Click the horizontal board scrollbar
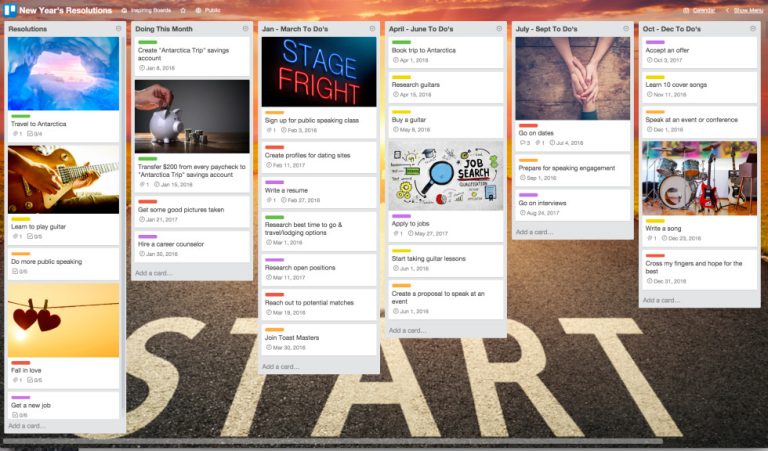The image size is (768, 451). pos(332,442)
